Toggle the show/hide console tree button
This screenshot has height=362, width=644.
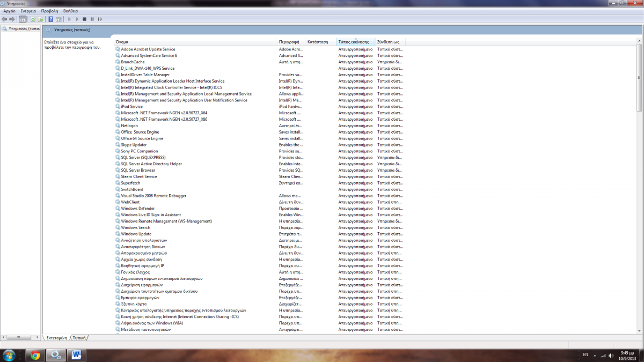coord(23,19)
